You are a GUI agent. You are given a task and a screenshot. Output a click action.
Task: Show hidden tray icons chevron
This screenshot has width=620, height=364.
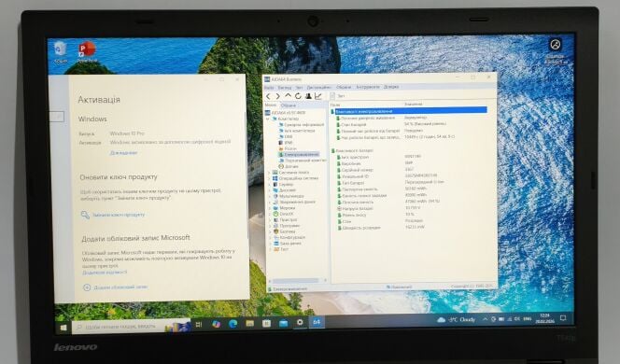tap(485, 319)
